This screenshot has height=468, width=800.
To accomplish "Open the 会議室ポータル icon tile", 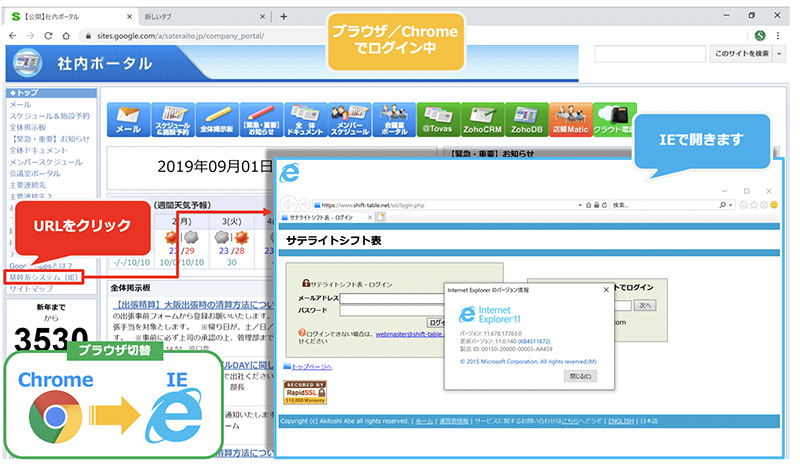I will point(394,119).
